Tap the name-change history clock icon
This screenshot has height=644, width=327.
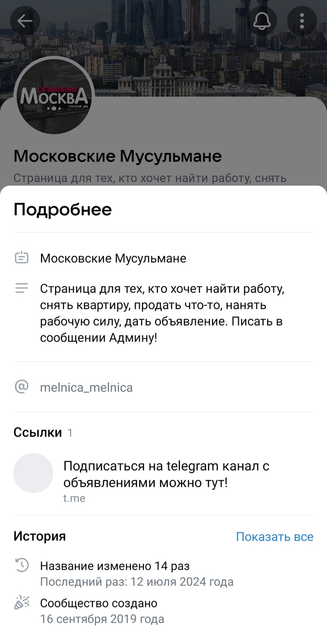click(x=22, y=566)
